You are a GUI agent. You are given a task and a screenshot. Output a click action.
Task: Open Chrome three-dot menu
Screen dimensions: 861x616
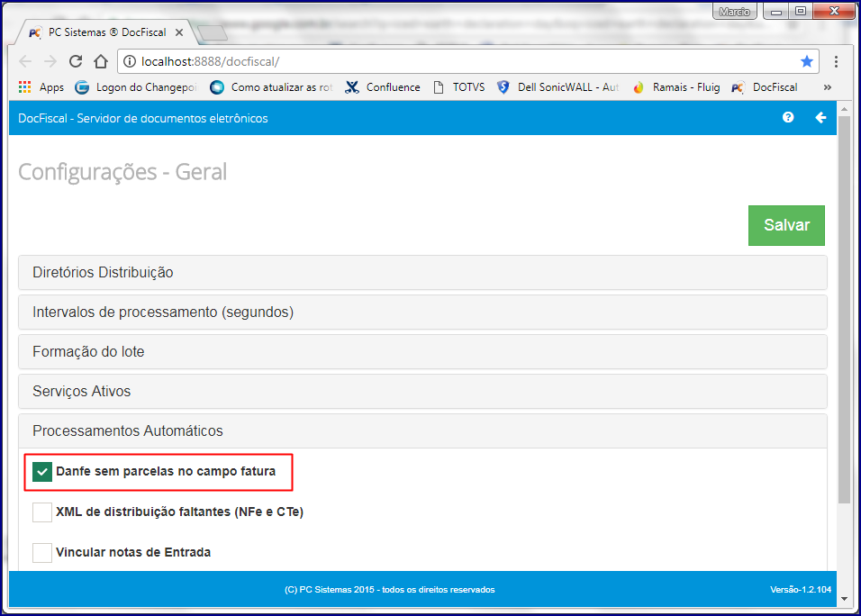[836, 61]
